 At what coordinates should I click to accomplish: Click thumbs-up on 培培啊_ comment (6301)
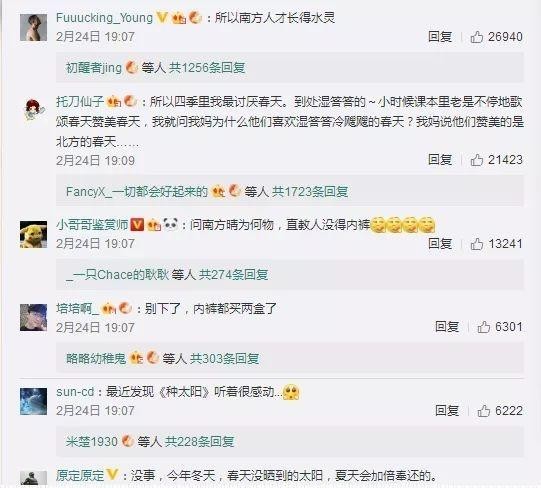coord(484,327)
